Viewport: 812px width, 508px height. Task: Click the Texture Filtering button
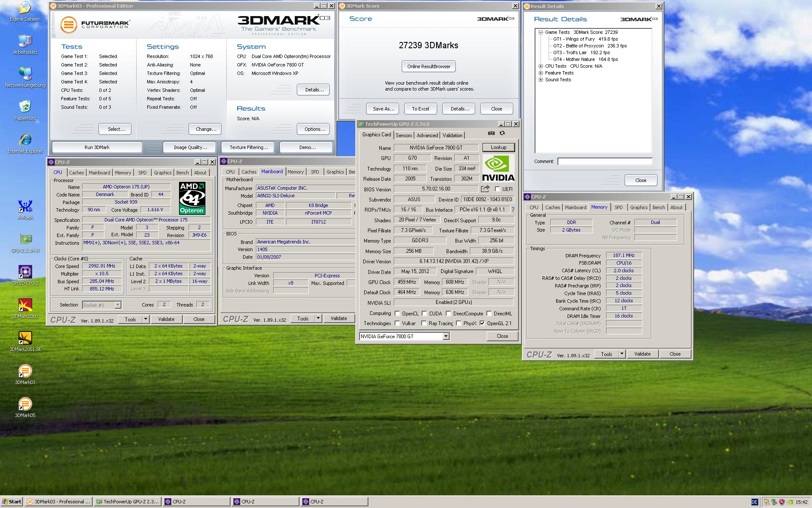tap(249, 147)
